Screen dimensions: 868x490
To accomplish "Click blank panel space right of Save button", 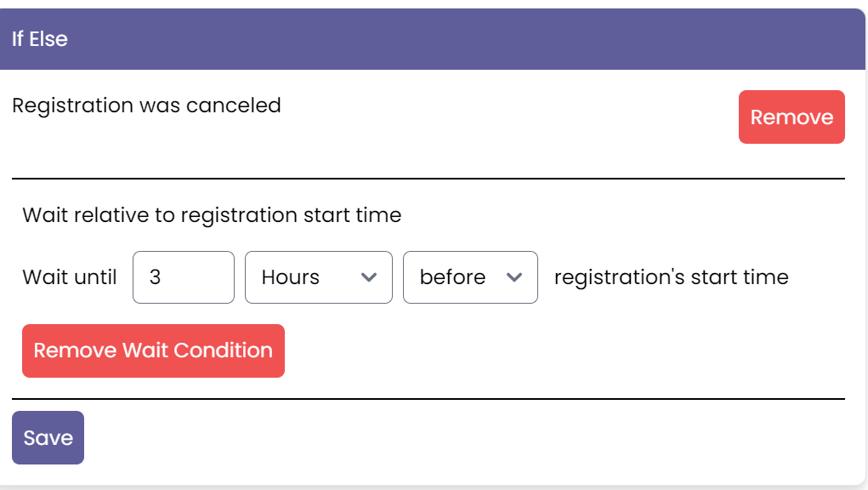I will 468,440.
